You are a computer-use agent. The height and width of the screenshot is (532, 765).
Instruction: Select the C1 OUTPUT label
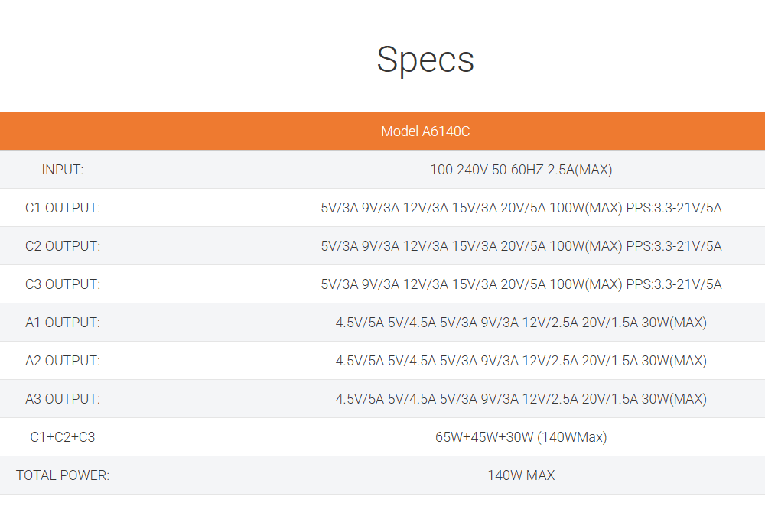(63, 208)
